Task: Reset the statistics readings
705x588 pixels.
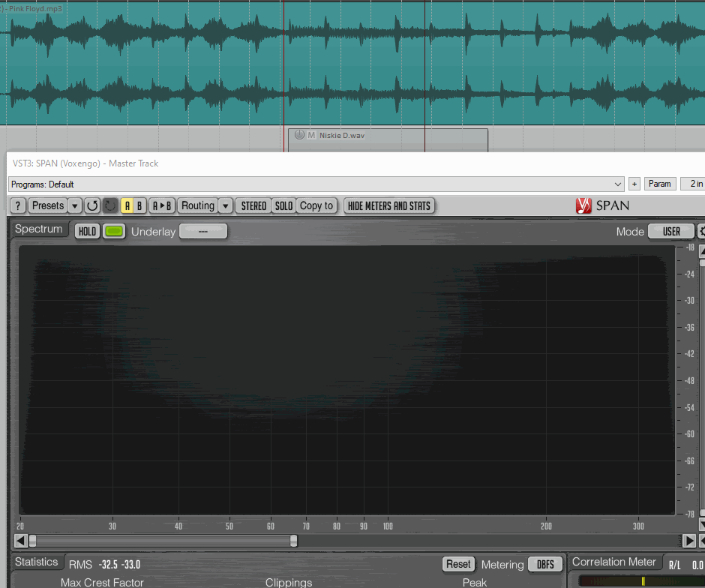Action: pos(457,564)
